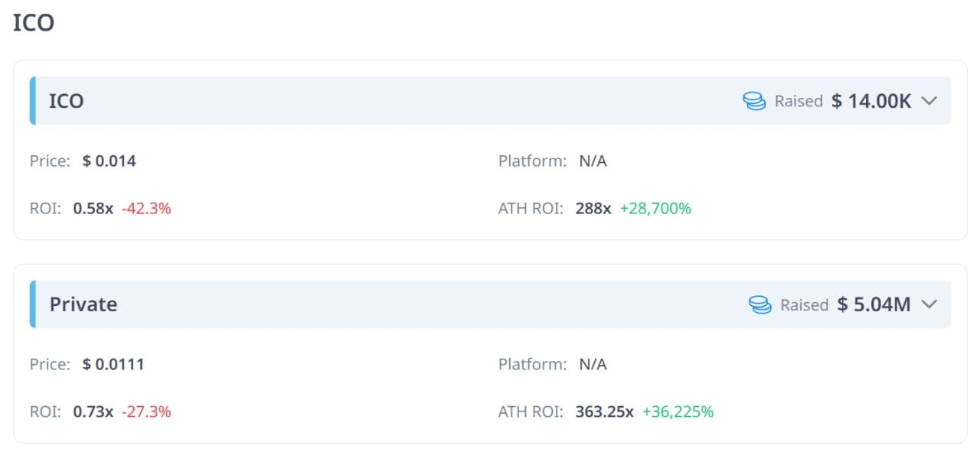Click the $ 5.04M raised amount

(874, 304)
